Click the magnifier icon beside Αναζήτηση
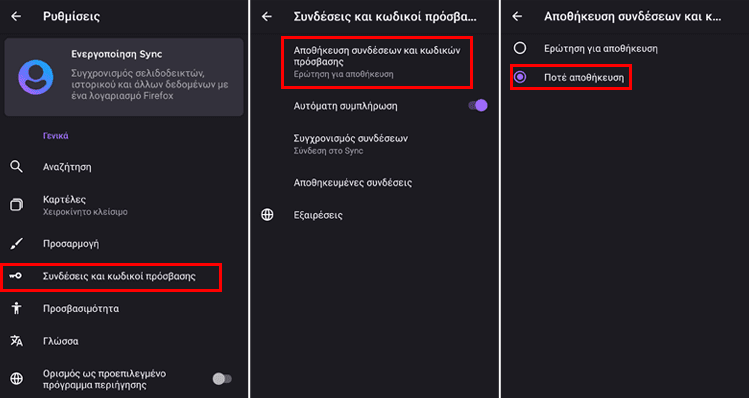 (x=16, y=167)
